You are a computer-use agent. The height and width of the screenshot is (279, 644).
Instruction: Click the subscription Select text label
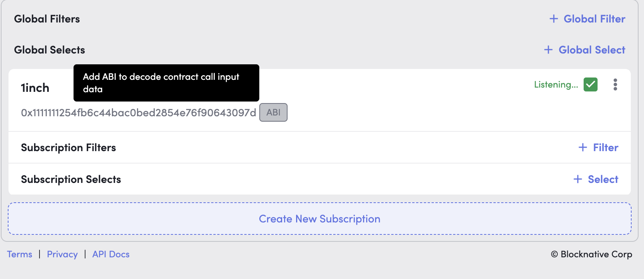coord(603,179)
